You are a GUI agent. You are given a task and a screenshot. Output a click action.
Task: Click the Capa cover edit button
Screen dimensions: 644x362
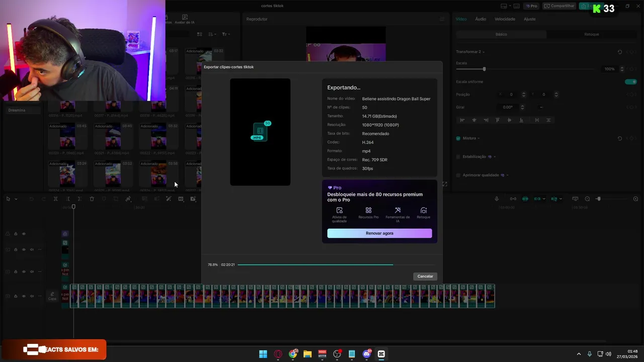pos(52,296)
